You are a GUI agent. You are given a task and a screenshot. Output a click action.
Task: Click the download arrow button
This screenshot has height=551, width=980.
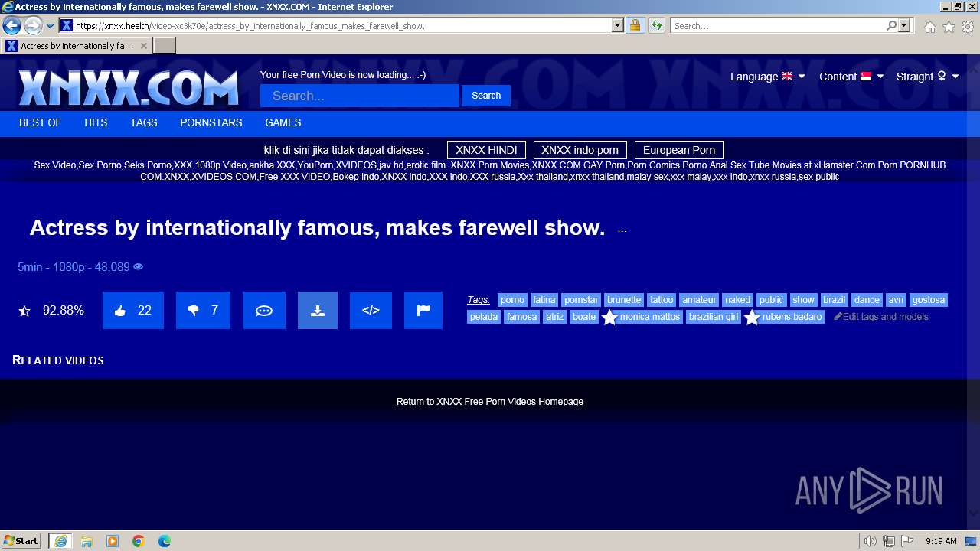[318, 311]
